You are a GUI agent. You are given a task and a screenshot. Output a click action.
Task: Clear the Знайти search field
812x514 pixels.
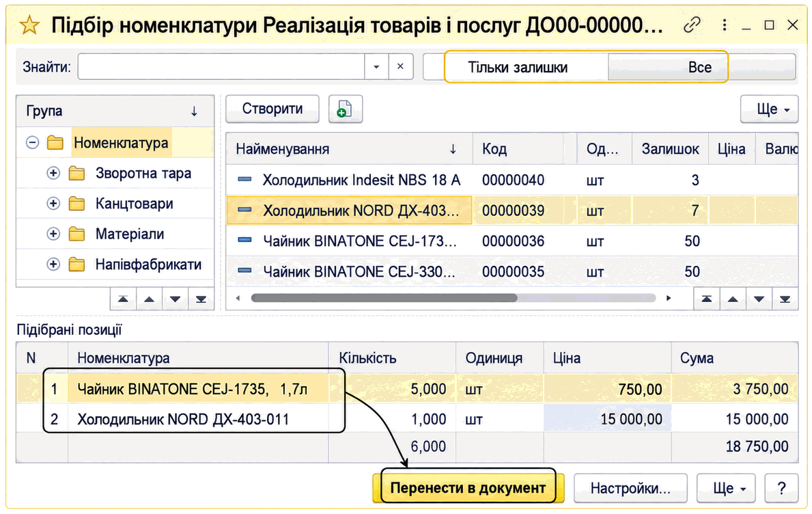400,67
